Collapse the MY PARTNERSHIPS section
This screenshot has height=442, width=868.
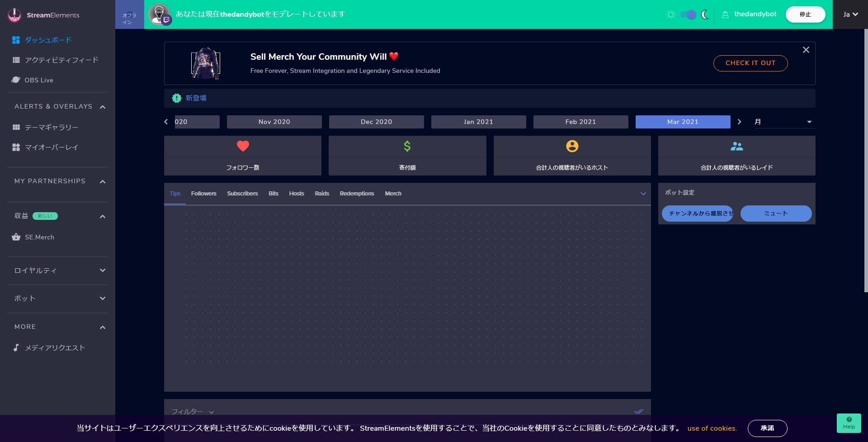pos(103,181)
